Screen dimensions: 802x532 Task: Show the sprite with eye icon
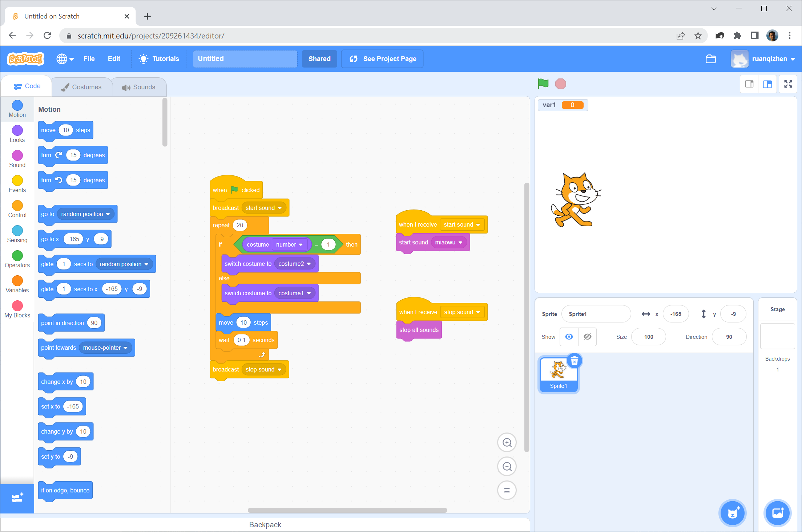click(x=569, y=337)
